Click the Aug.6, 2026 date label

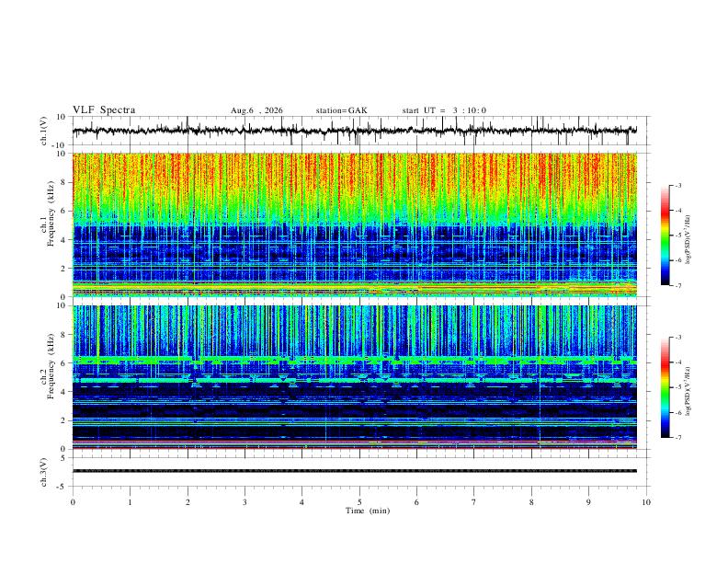tap(256, 110)
